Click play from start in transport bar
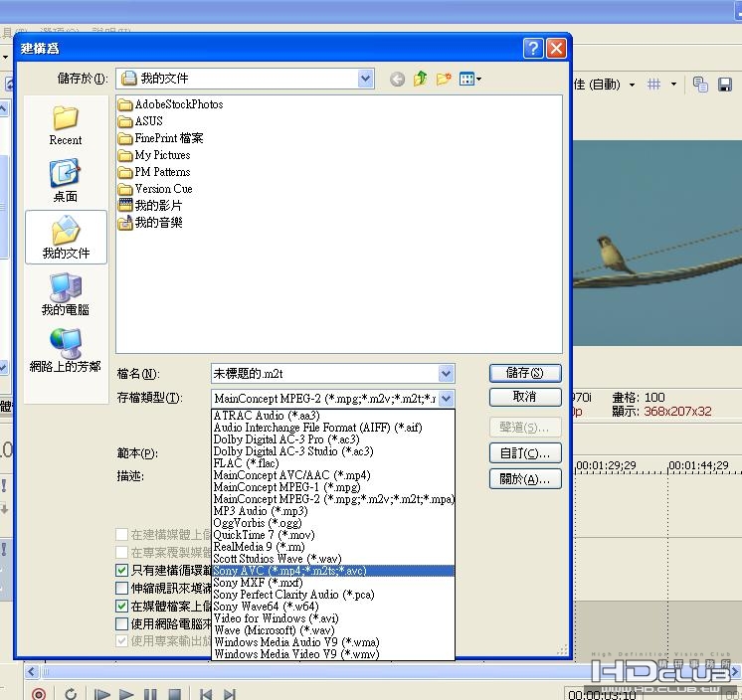Image resolution: width=742 pixels, height=700 pixels. [x=101, y=694]
